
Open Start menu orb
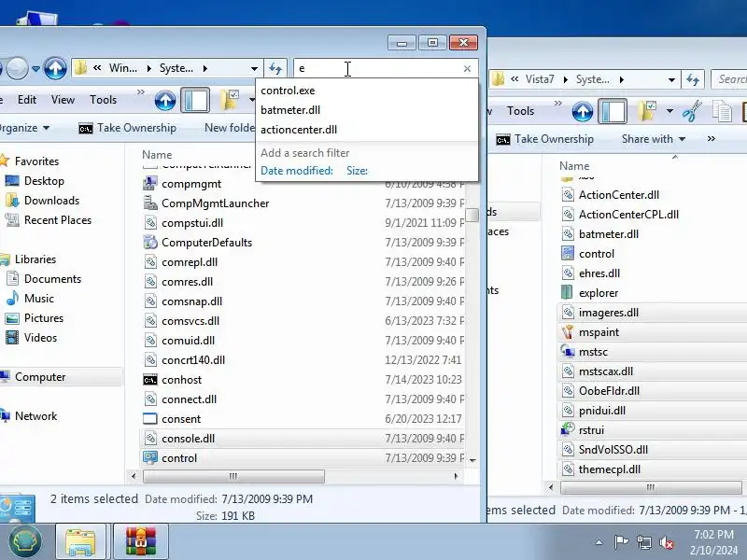coord(25,541)
